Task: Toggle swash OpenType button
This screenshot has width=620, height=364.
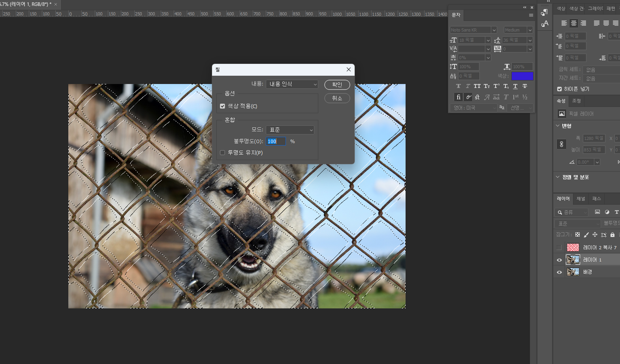Action: 487,97
